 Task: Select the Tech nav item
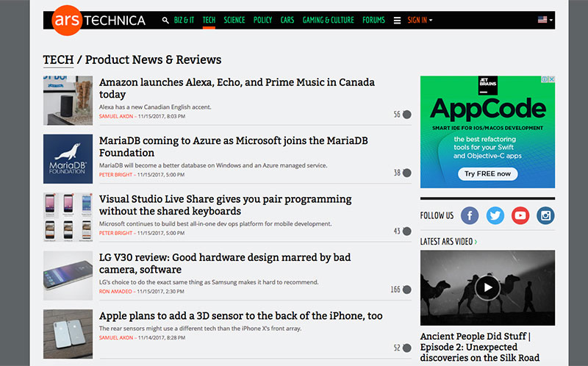pos(209,21)
